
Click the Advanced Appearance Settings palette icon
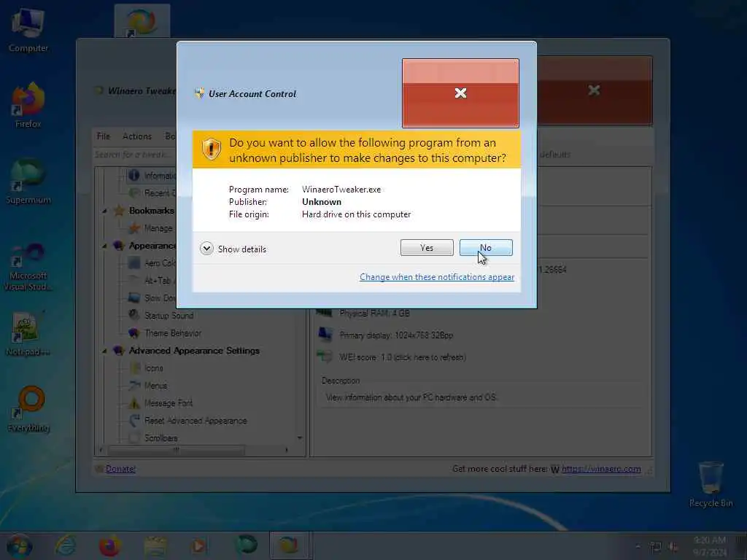tap(119, 351)
